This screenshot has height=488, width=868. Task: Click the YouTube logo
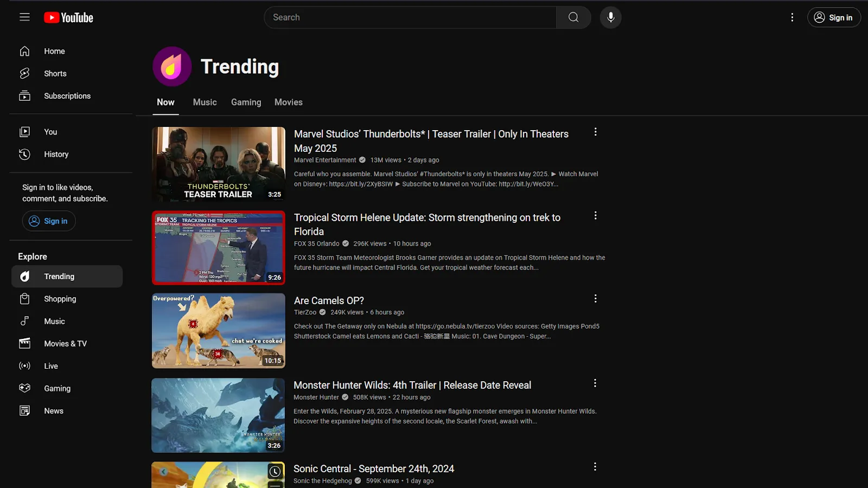click(x=68, y=17)
